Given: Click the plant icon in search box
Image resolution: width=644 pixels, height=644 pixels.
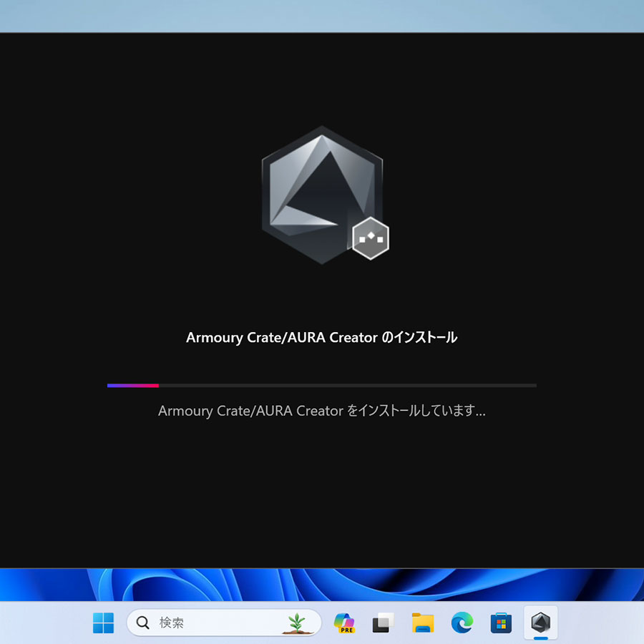Looking at the screenshot, I should pos(297,623).
